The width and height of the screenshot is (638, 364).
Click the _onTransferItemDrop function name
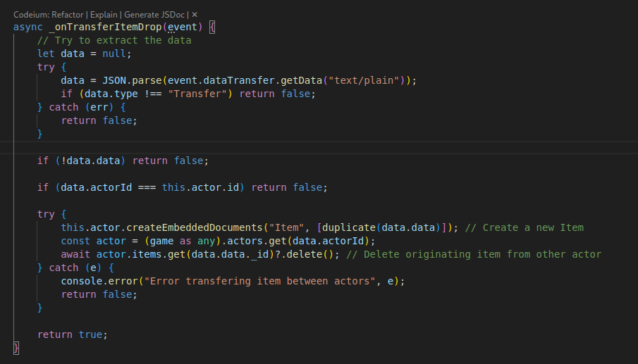click(x=102, y=27)
